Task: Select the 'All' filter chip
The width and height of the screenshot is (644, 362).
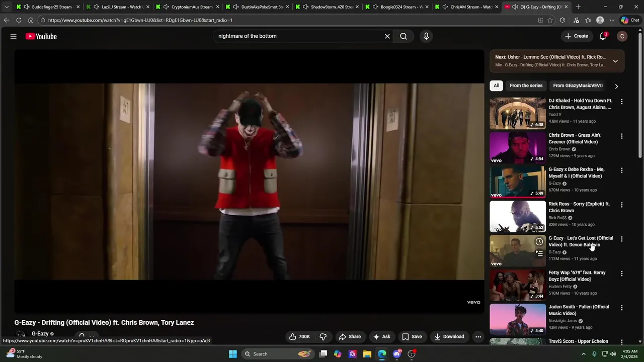Action: pyautogui.click(x=496, y=85)
